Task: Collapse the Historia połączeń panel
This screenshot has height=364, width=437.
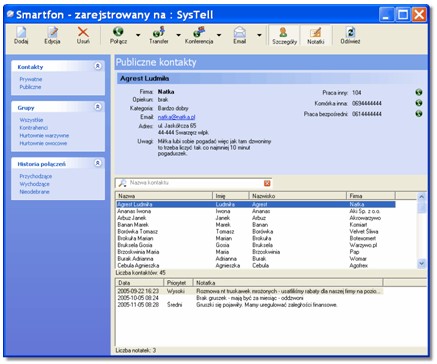Action: click(98, 163)
